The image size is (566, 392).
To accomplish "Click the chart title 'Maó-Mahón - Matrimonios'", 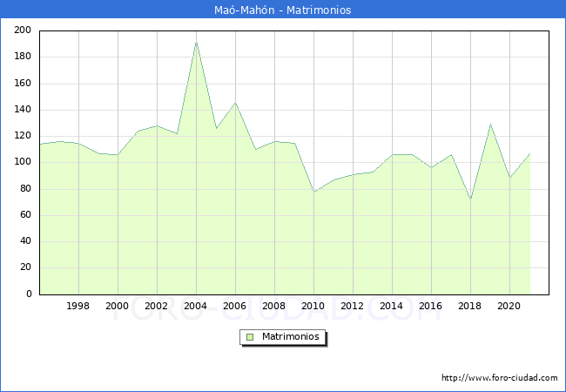I will pyautogui.click(x=283, y=10).
